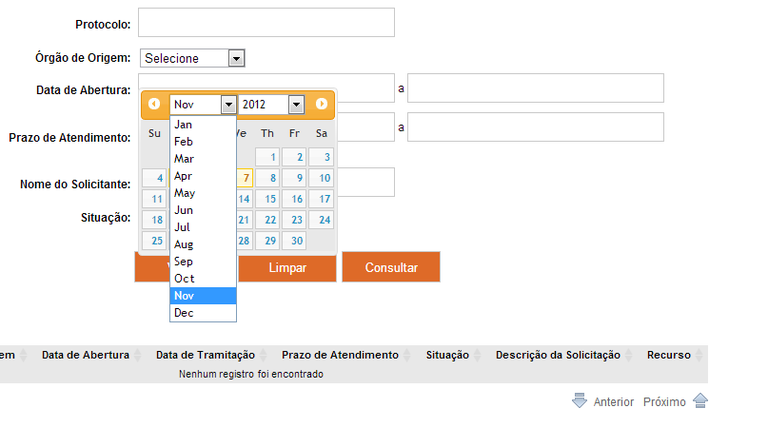Pick day 17 in the calendar
Viewport: 768px width, 447px height.
(321, 199)
